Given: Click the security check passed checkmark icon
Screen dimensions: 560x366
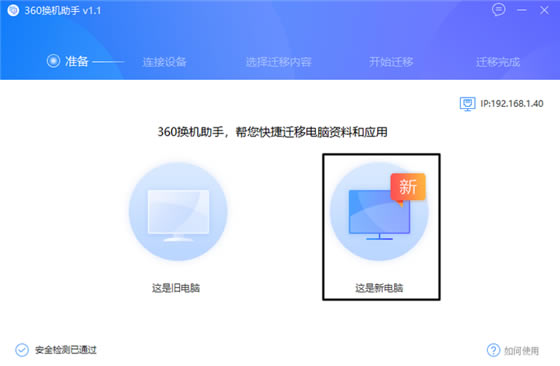Looking at the screenshot, I should tap(22, 350).
